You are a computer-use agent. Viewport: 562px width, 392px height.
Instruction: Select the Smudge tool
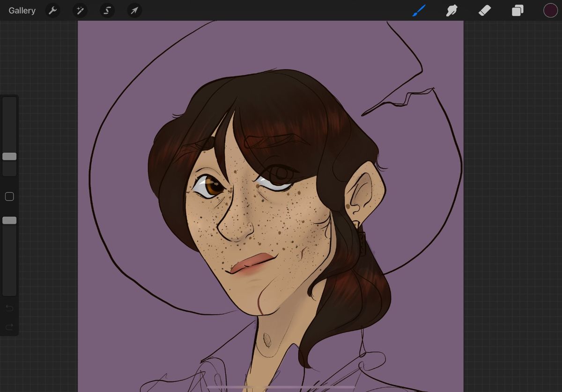[451, 10]
